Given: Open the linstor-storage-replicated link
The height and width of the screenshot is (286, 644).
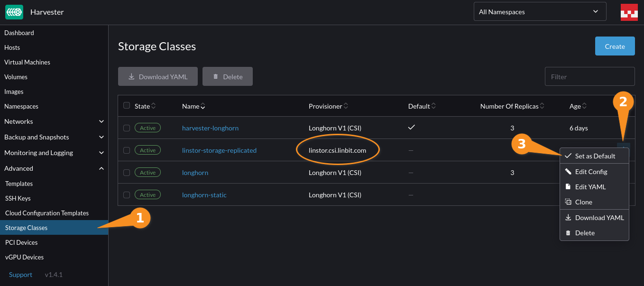Looking at the screenshot, I should pos(219,150).
